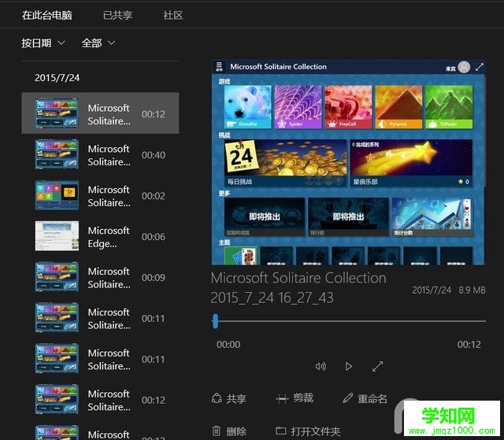Click the 00:00 elapsed time label
The width and height of the screenshot is (504, 440).
click(228, 344)
